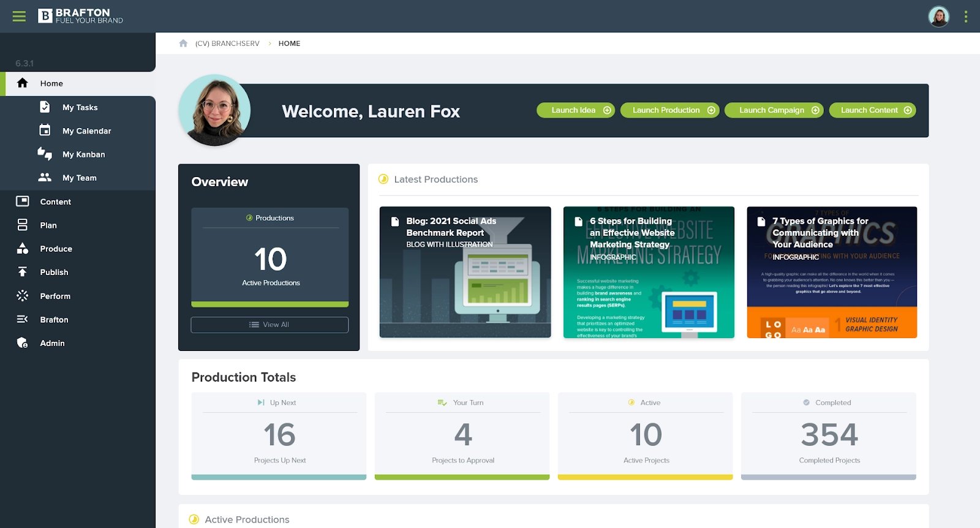The height and width of the screenshot is (528, 980).
Task: Click the user avatar in top bar
Action: pos(938,17)
